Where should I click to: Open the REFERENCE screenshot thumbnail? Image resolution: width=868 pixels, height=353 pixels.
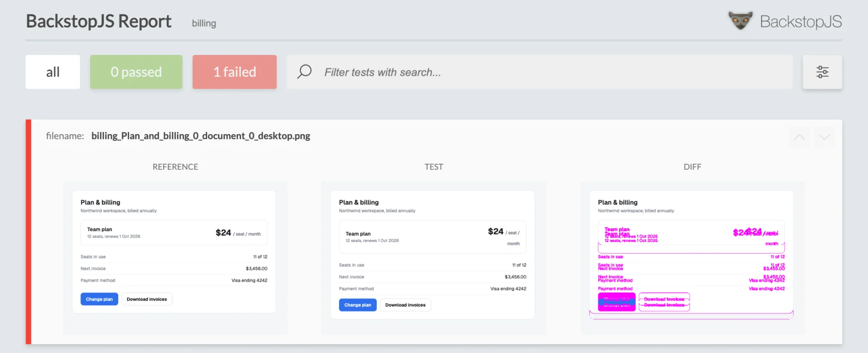tap(175, 258)
